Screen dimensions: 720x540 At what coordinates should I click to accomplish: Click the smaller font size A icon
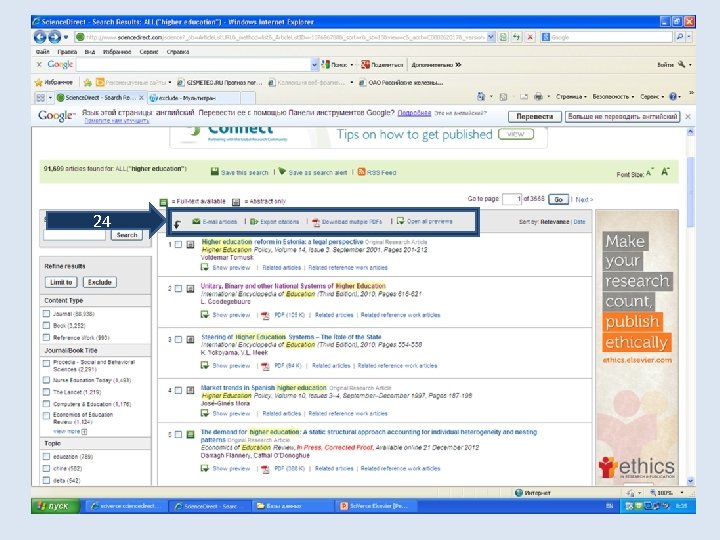[x=649, y=173]
